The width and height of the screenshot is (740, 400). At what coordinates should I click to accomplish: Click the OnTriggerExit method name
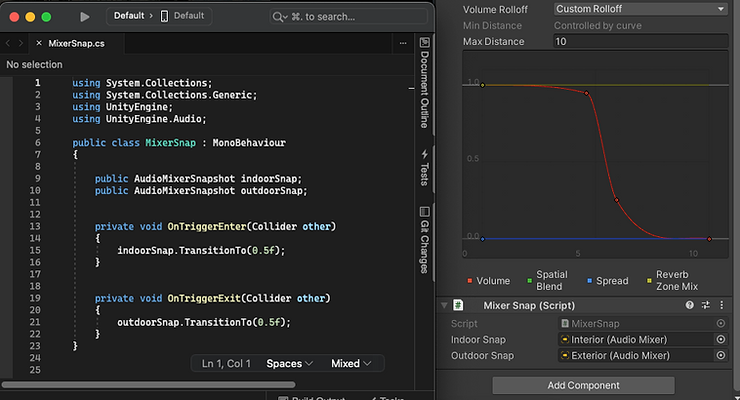click(x=204, y=298)
